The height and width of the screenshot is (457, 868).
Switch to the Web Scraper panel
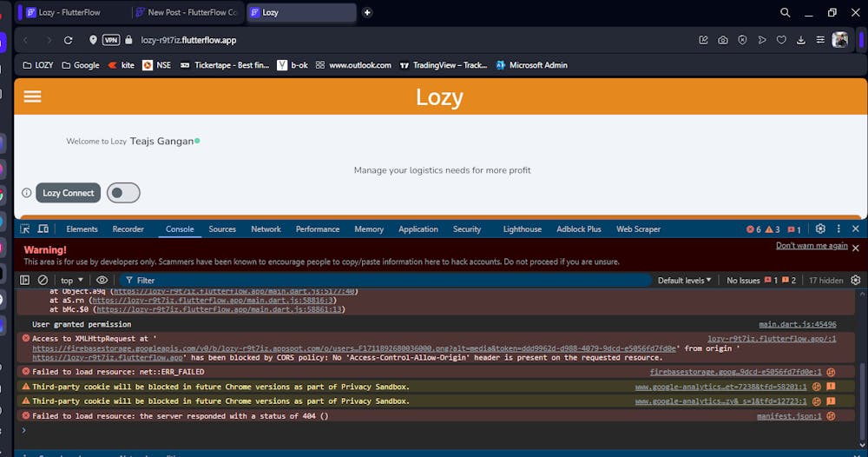[x=638, y=228]
